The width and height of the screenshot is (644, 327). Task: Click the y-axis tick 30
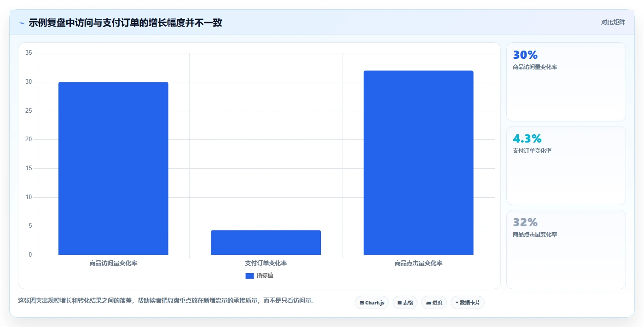coord(29,82)
